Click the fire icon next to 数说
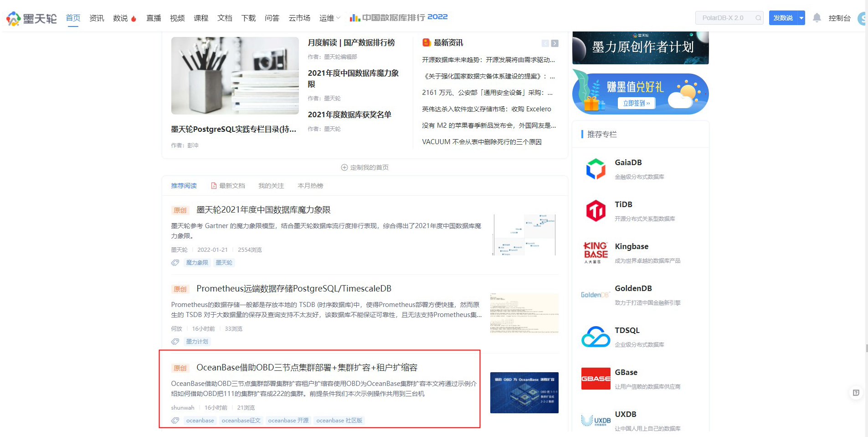This screenshot has height=437, width=868. coord(134,19)
